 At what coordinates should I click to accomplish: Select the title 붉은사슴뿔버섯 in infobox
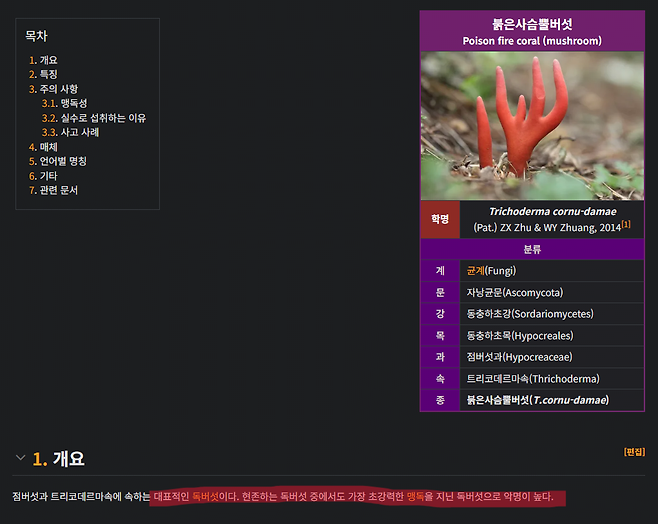[x=532, y=24]
